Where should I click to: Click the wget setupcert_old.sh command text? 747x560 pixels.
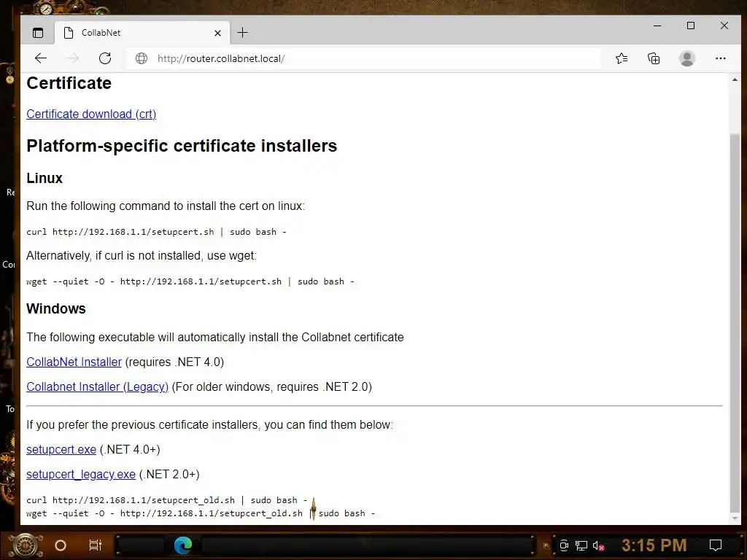201,513
